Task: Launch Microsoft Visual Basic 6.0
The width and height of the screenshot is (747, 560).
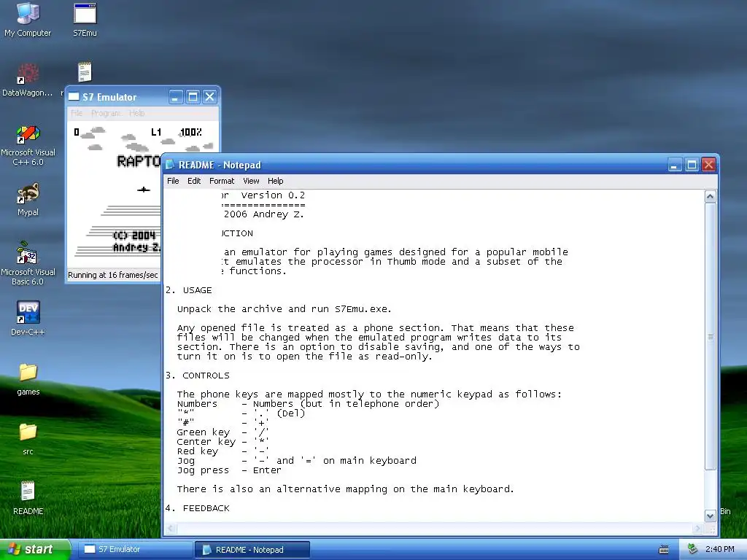Action: coord(28,263)
